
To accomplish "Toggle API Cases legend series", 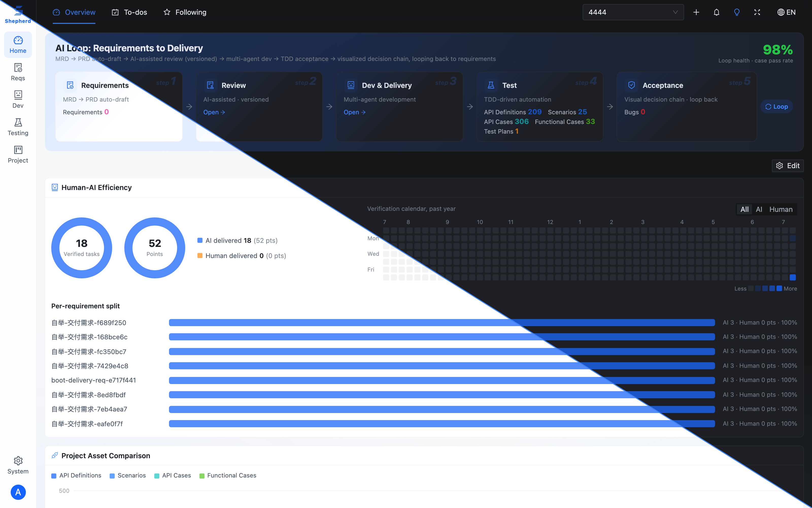I will tap(173, 475).
